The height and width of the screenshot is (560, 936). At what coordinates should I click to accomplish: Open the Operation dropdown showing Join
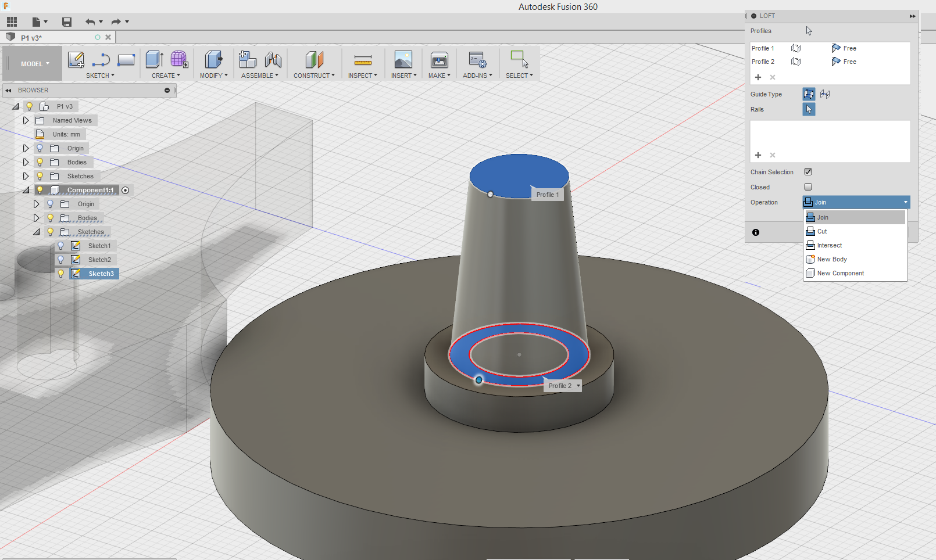coord(856,202)
